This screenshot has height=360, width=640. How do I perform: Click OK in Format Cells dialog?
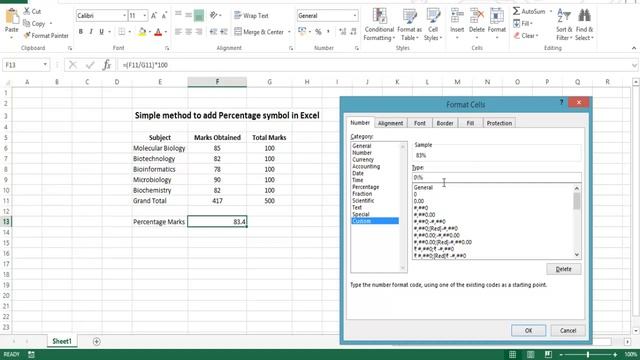pyautogui.click(x=529, y=330)
